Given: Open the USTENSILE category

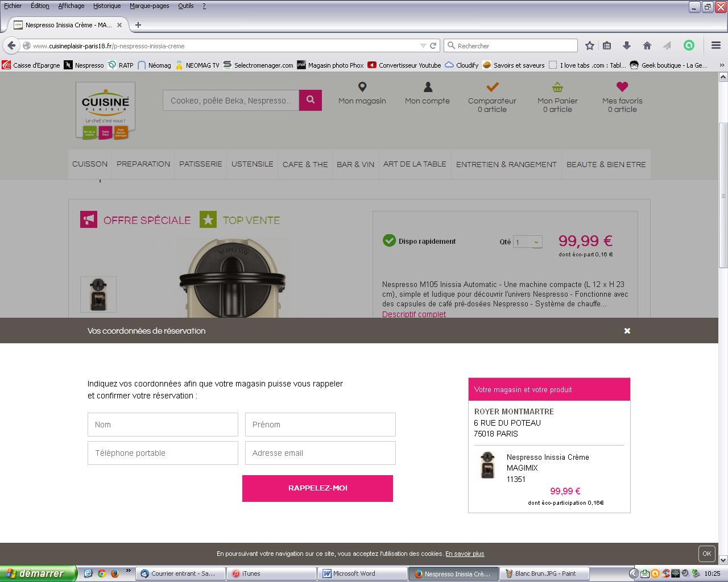Looking at the screenshot, I should click(253, 164).
